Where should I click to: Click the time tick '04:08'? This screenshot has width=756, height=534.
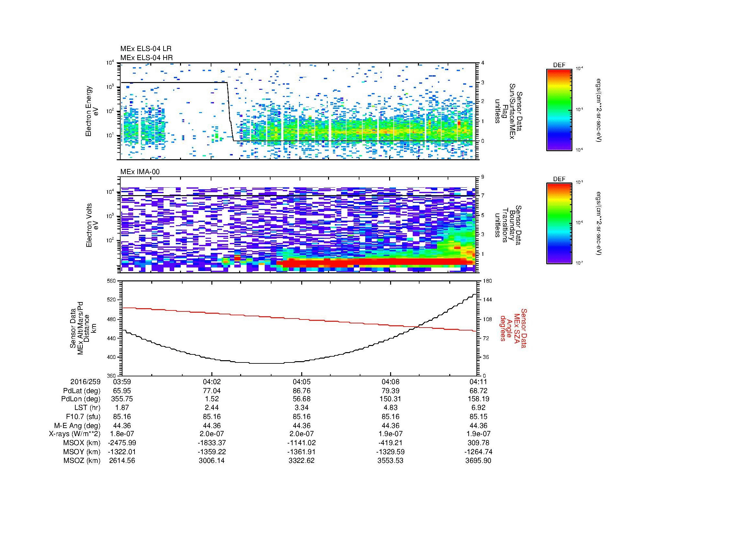(x=390, y=382)
